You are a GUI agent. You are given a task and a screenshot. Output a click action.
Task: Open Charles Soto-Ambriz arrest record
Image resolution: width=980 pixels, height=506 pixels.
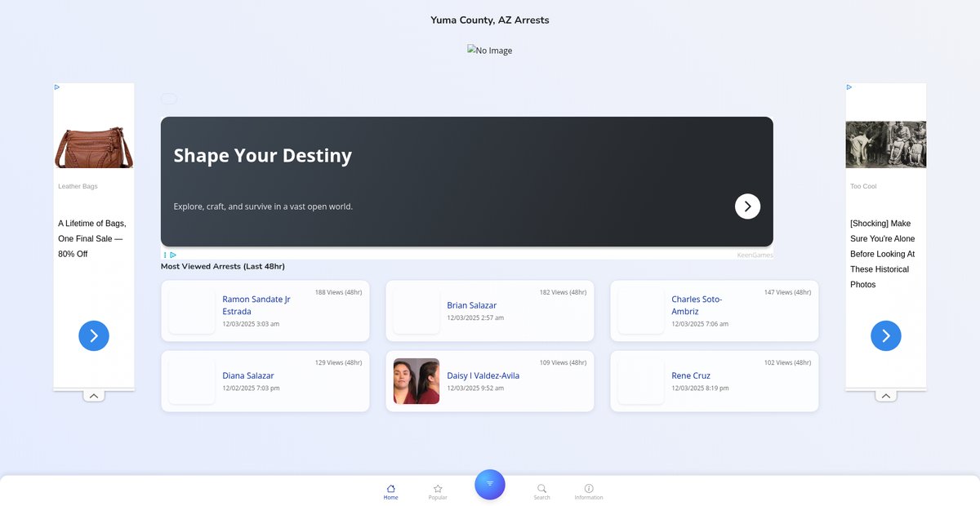tap(697, 305)
